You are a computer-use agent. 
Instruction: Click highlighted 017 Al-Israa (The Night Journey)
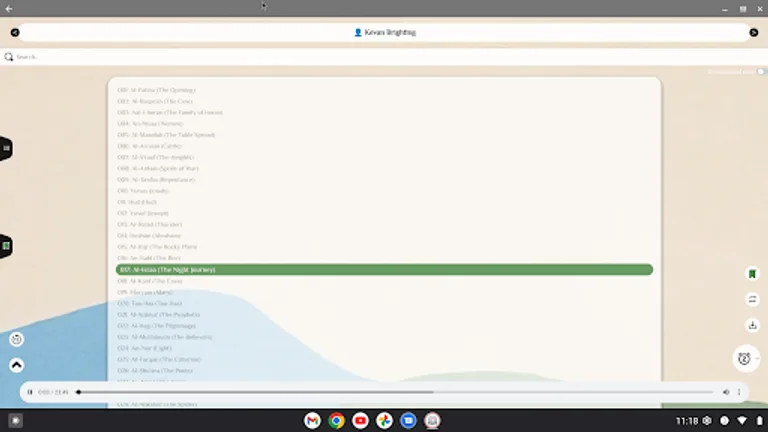(x=384, y=269)
